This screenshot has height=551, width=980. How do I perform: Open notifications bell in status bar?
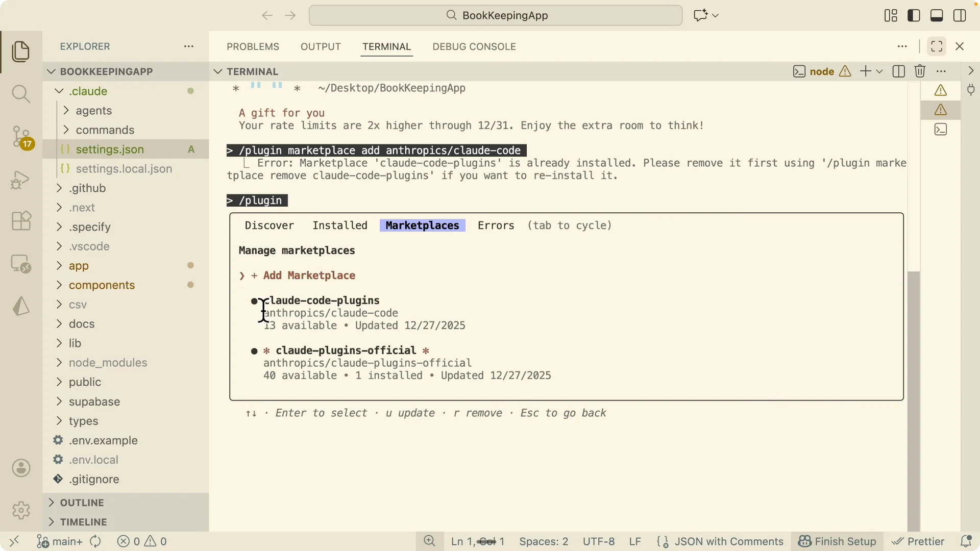pos(966,541)
